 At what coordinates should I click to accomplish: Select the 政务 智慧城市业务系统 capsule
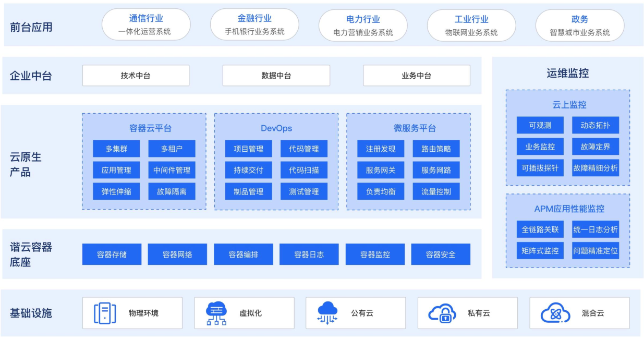pos(580,24)
